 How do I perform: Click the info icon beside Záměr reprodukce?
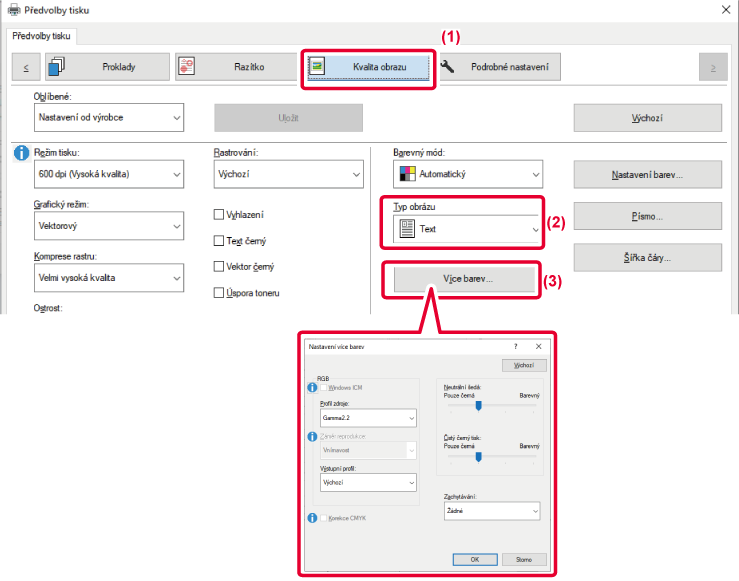313,435
